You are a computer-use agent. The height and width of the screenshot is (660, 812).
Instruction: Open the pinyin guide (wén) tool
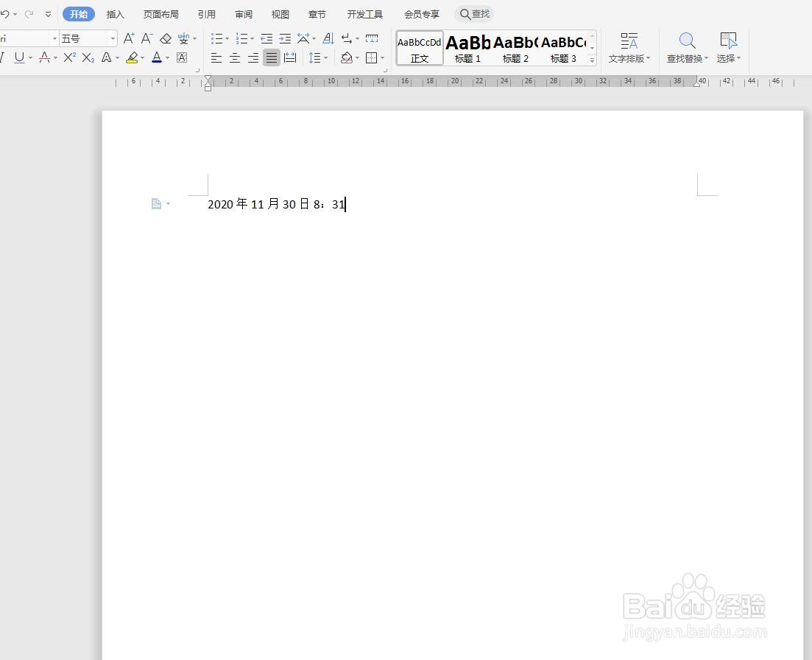tap(183, 38)
